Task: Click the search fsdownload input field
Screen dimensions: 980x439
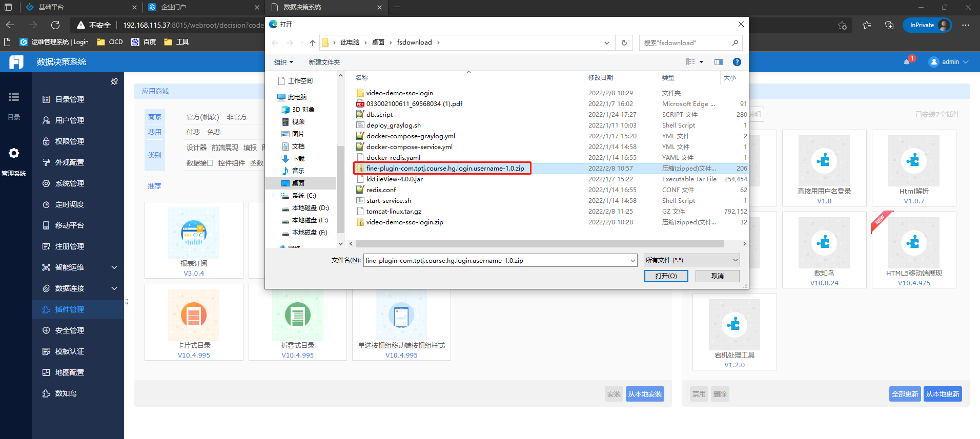Action: [690, 43]
